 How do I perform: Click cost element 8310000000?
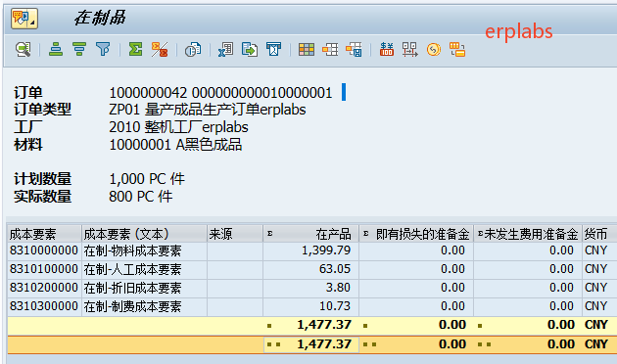(x=44, y=250)
